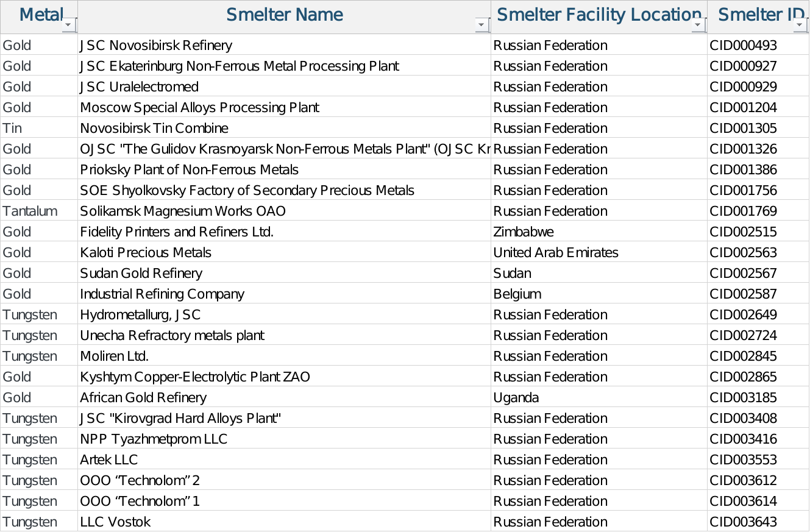
Task: Select the JSC Novosibirsk Refinery cell
Action: coord(156,46)
